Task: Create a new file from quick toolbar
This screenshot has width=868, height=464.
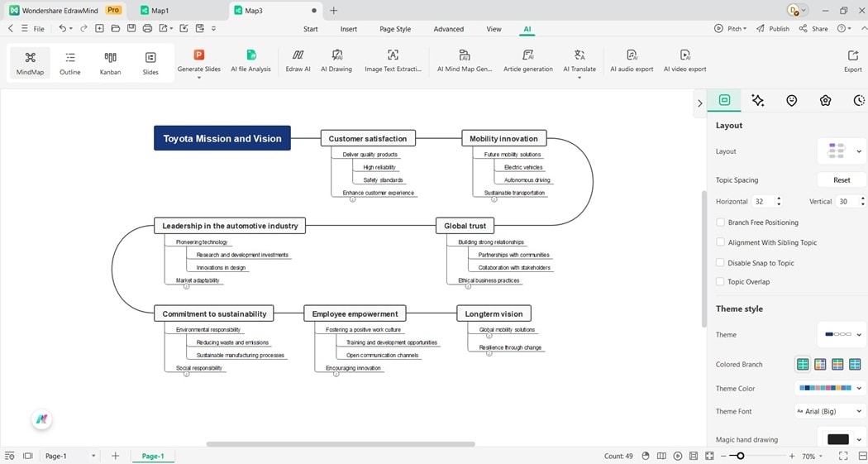Action: pos(100,28)
